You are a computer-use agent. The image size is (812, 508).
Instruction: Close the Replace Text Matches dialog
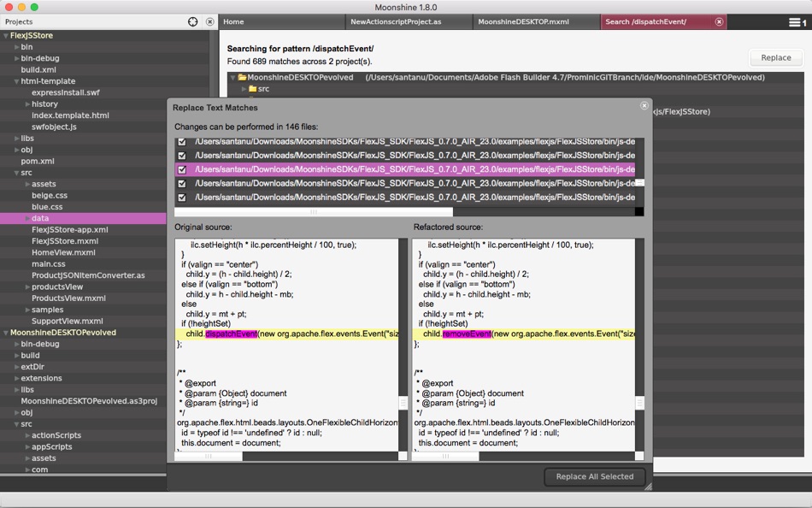[x=644, y=106]
